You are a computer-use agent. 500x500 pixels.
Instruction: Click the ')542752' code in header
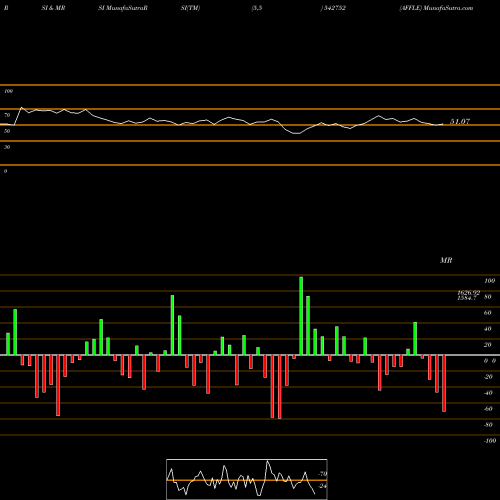coord(333,8)
